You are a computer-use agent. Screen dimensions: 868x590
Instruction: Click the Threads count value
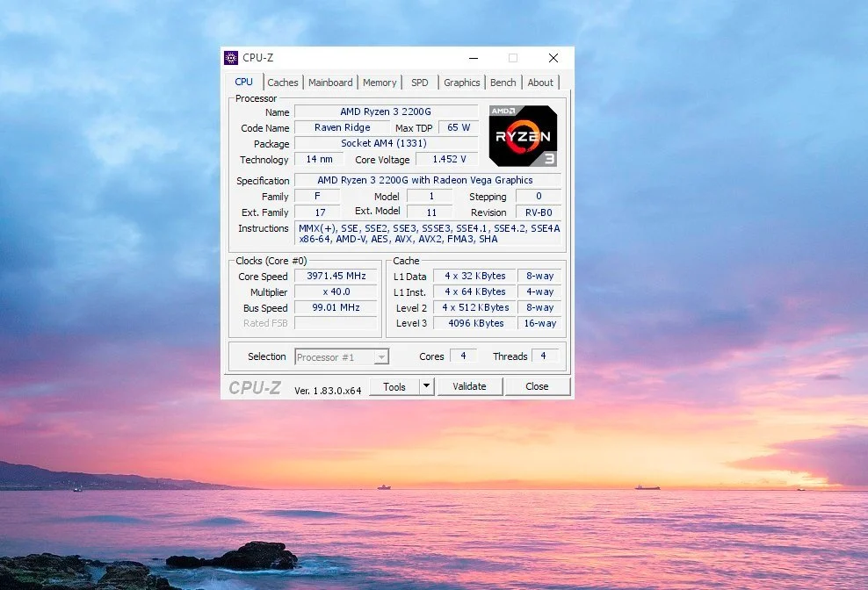[x=544, y=356]
